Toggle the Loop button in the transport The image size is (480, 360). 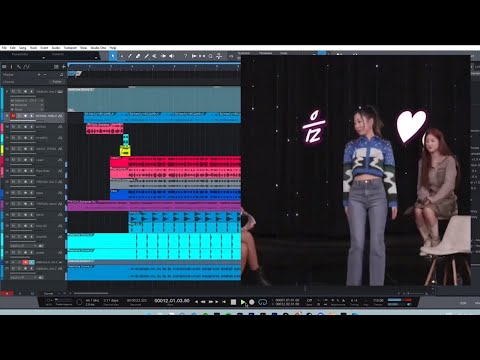click(x=263, y=302)
